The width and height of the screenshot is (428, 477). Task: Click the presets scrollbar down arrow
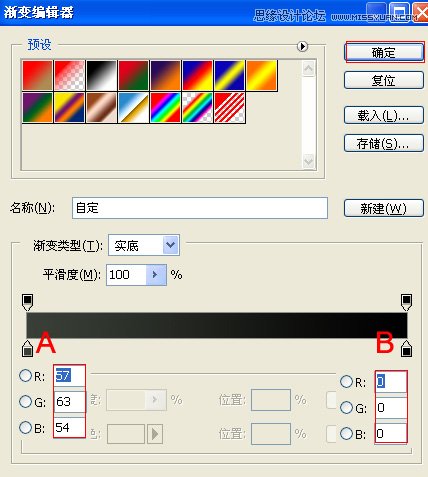coord(309,162)
